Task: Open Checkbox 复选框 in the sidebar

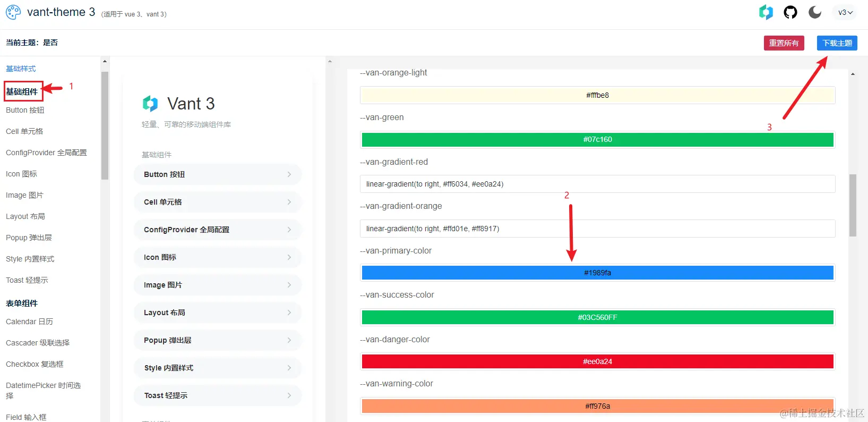Action: point(35,364)
